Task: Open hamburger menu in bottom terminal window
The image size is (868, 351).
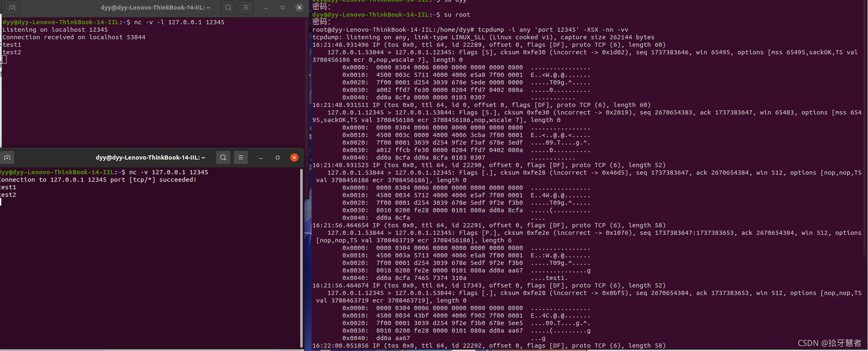Action: point(241,158)
